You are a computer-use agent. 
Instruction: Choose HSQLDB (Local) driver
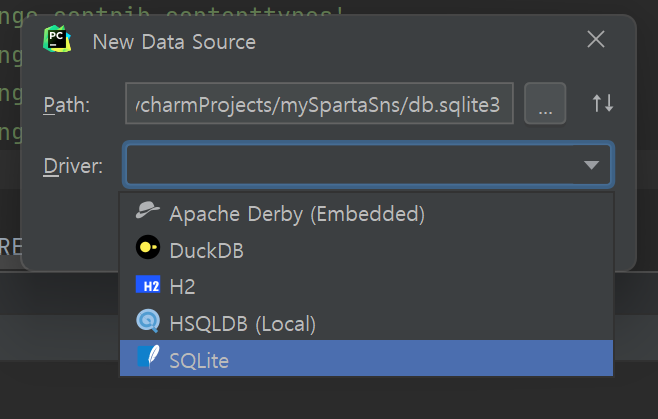point(366,322)
